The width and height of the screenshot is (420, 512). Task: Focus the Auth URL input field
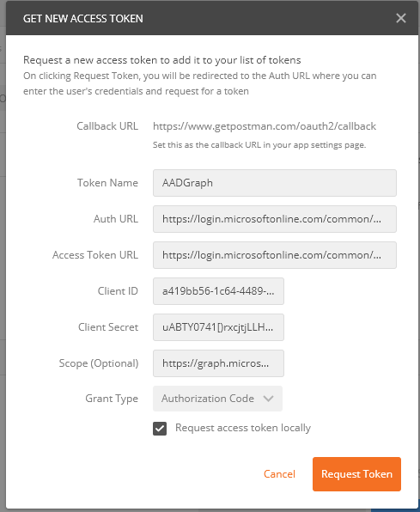275,219
